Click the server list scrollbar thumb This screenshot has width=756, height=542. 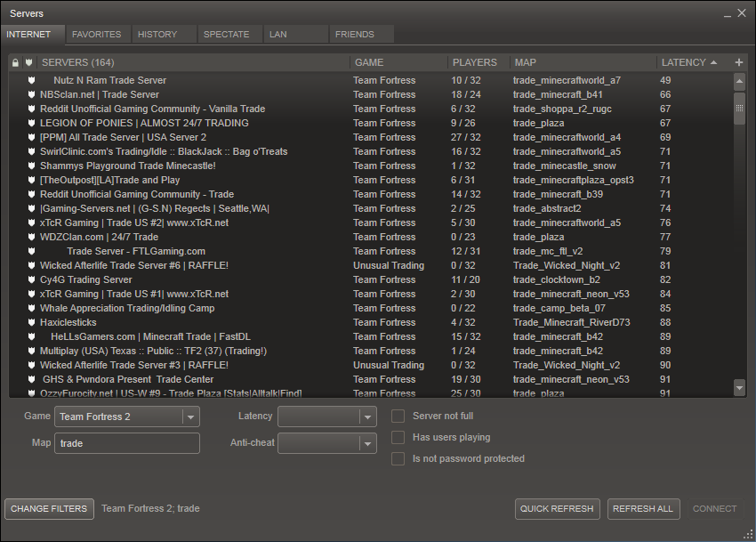coord(739,109)
